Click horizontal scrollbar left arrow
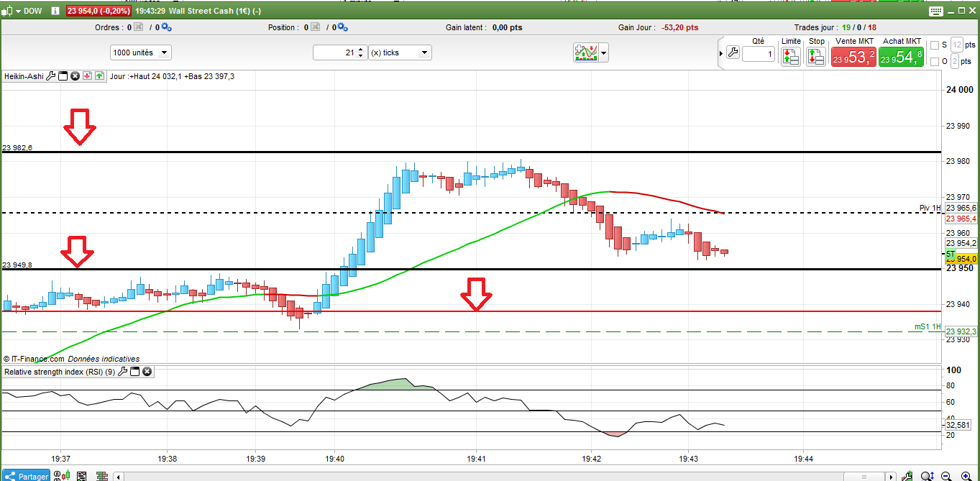This screenshot has height=481, width=980. pos(119,476)
